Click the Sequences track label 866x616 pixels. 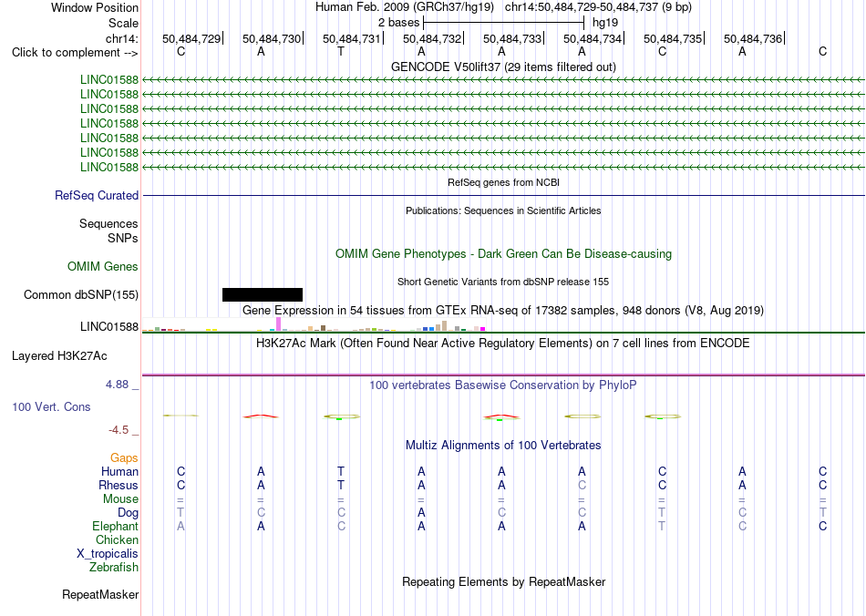[x=108, y=223]
